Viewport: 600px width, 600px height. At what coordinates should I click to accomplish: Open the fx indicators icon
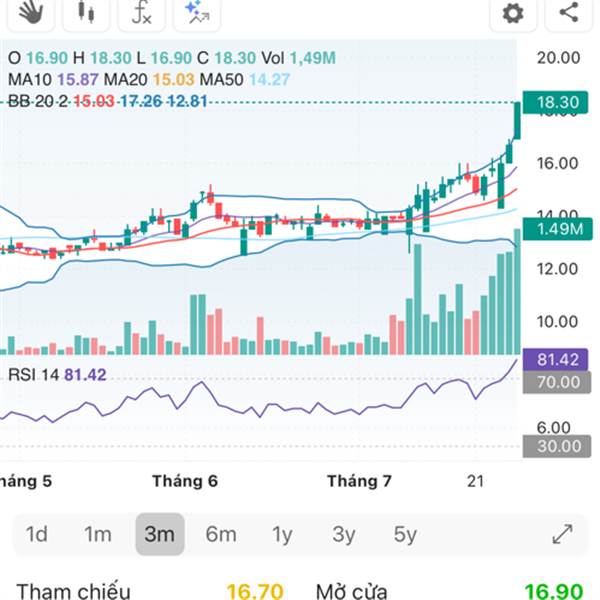click(141, 12)
